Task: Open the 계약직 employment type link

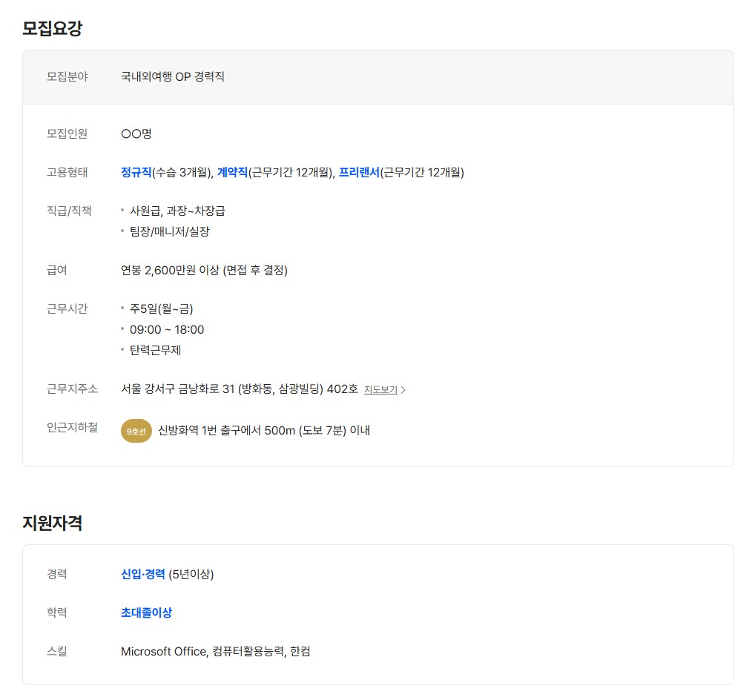Action: pyautogui.click(x=232, y=173)
